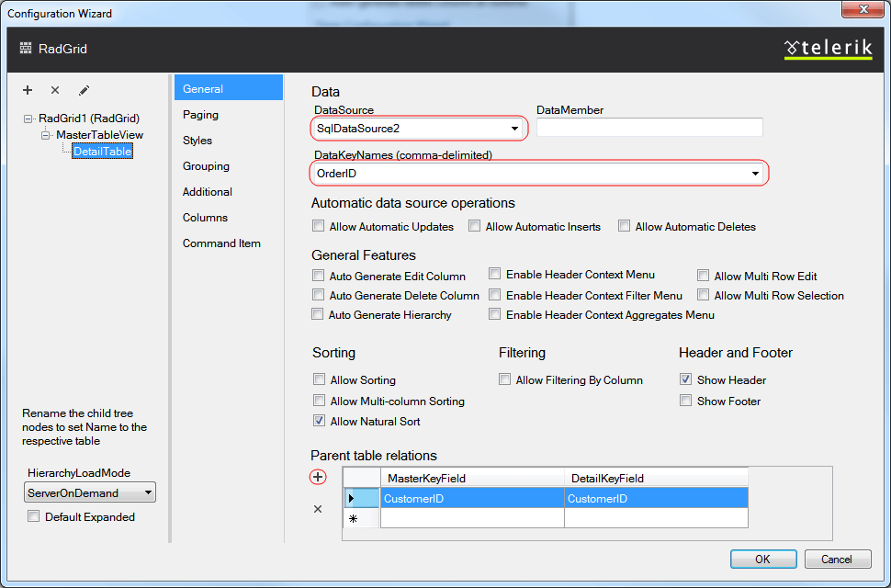
Task: Toggle Allow Filtering By Column
Action: [x=504, y=379]
